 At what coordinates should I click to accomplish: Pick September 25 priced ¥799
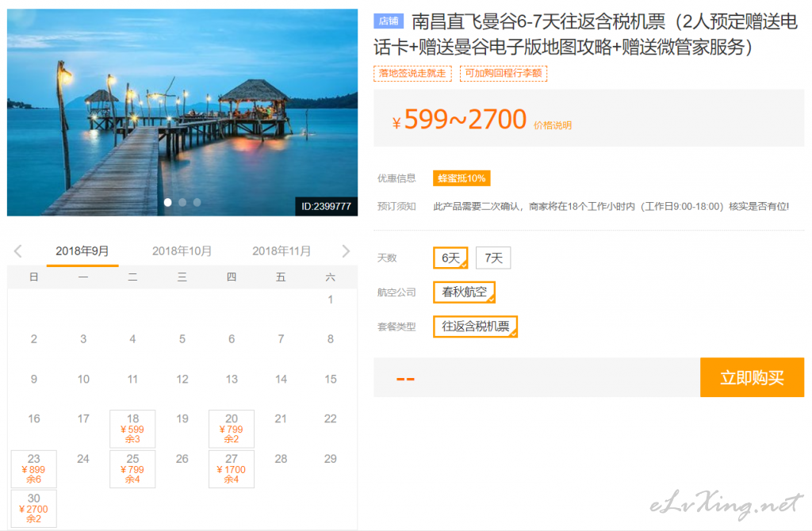132,469
